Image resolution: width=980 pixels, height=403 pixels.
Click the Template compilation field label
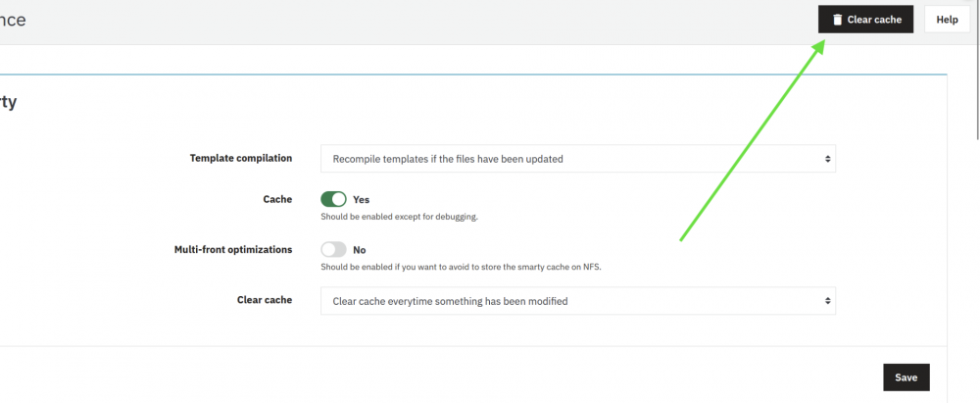(240, 159)
